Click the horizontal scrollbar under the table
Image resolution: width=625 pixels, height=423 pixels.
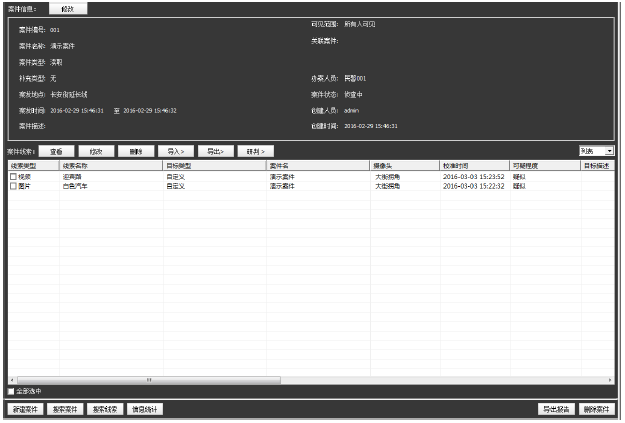(x=150, y=380)
